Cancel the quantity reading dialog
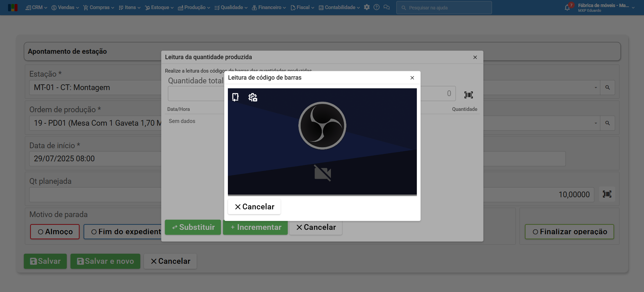644x292 pixels. tap(316, 227)
